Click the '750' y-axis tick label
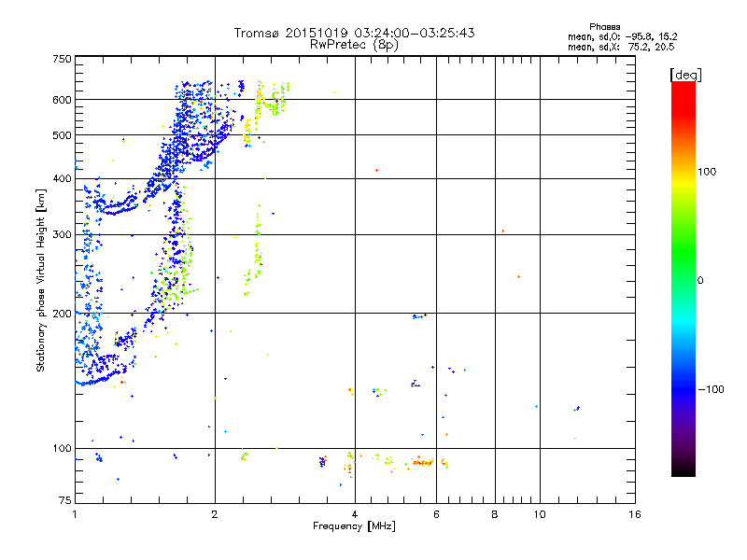 pos(62,59)
